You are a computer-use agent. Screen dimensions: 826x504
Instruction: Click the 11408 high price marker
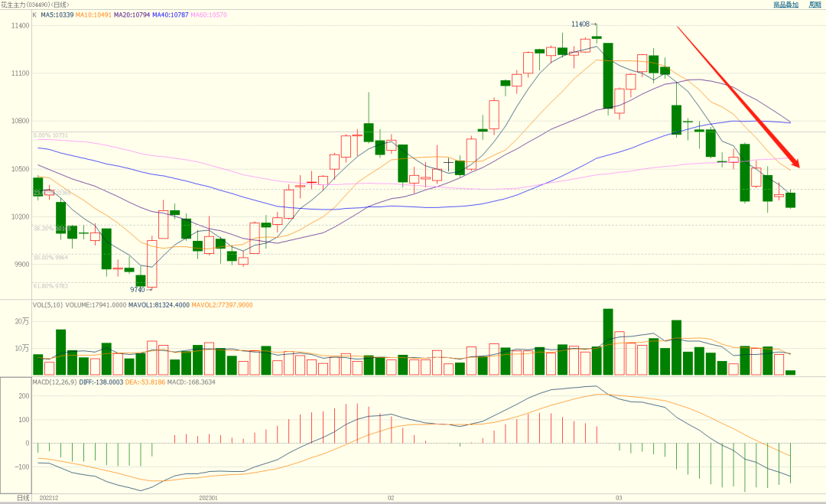click(x=580, y=24)
